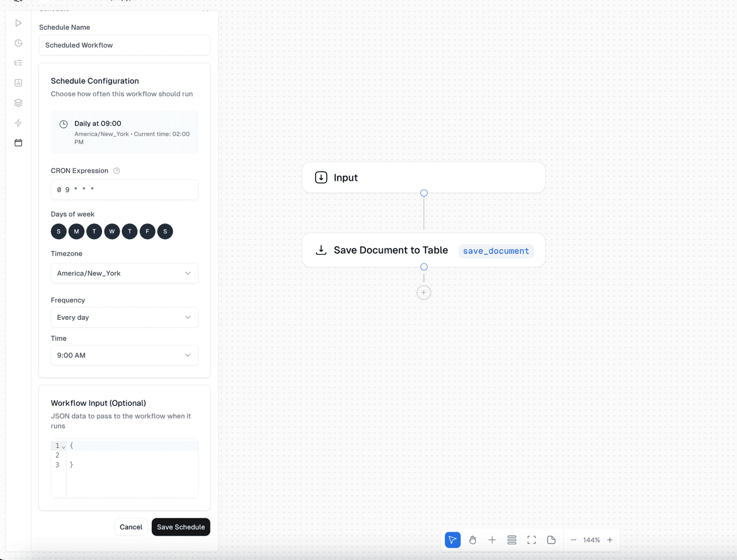Open the lightning bolt triggers icon in sidebar

[x=18, y=123]
